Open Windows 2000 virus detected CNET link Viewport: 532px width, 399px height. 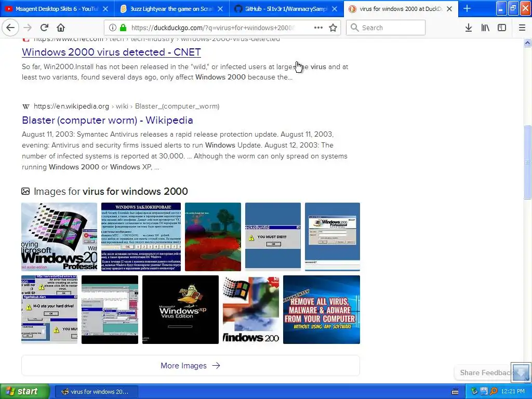coord(111,52)
